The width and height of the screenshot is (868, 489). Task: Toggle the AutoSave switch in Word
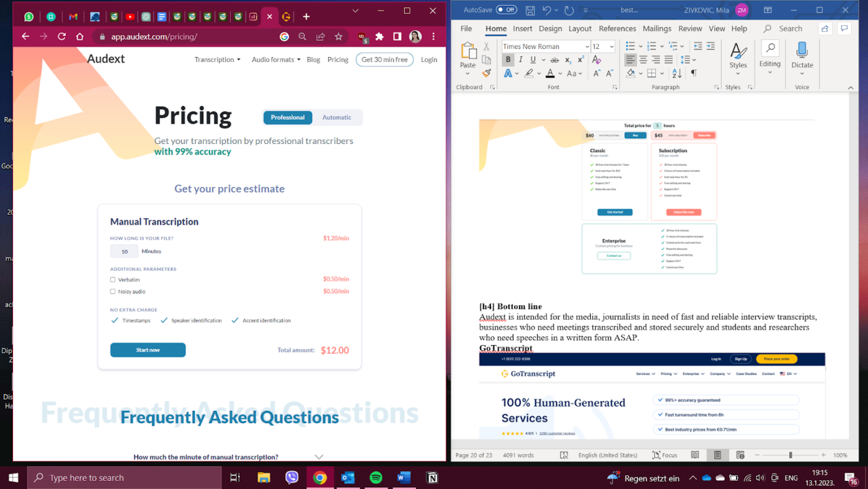(506, 10)
